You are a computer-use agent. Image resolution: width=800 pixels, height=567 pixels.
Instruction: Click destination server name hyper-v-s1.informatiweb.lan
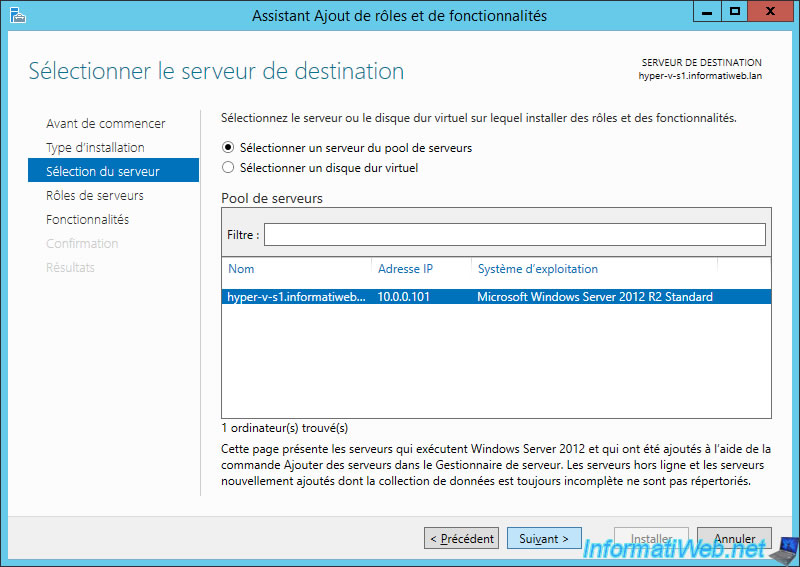pos(700,76)
